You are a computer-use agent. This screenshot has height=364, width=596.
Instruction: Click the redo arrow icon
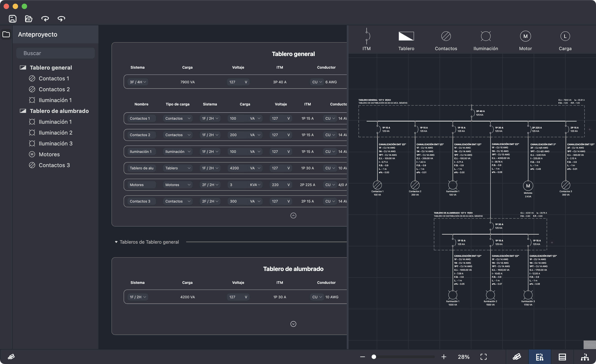pyautogui.click(x=61, y=19)
